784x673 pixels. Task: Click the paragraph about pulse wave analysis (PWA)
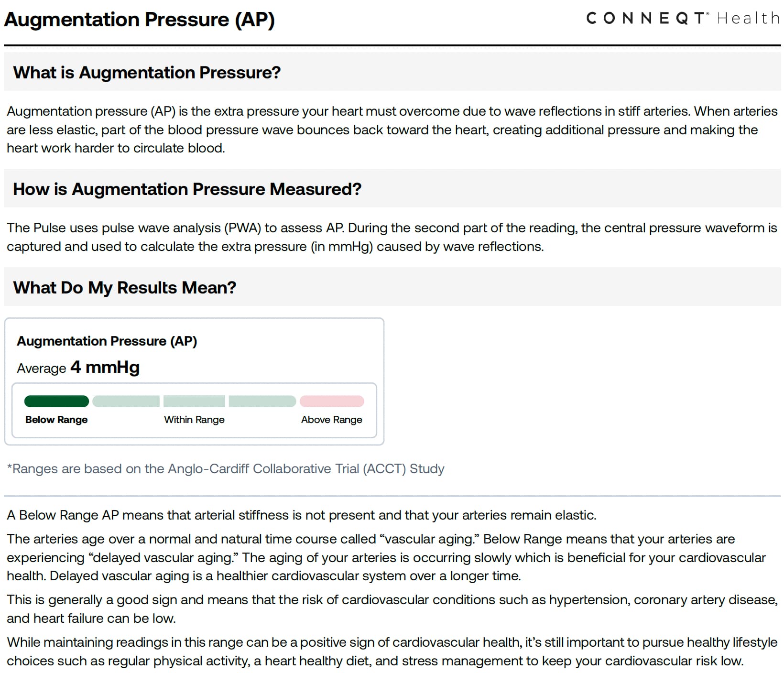pyautogui.click(x=392, y=237)
